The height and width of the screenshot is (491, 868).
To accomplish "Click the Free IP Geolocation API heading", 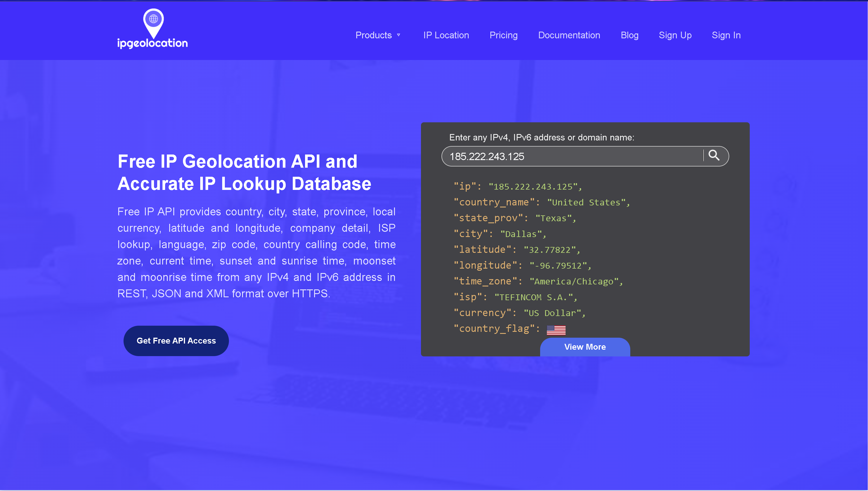I will tap(244, 172).
